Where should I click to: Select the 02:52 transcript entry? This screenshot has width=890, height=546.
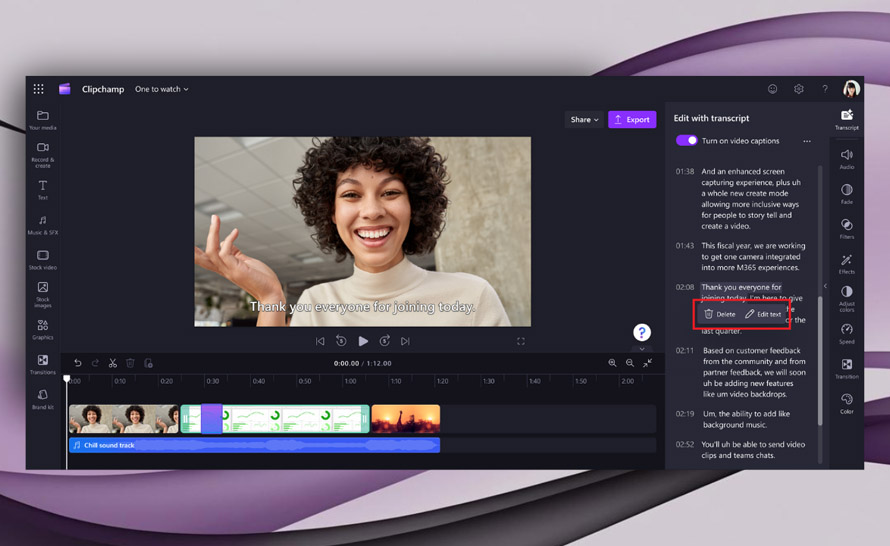click(x=741, y=450)
